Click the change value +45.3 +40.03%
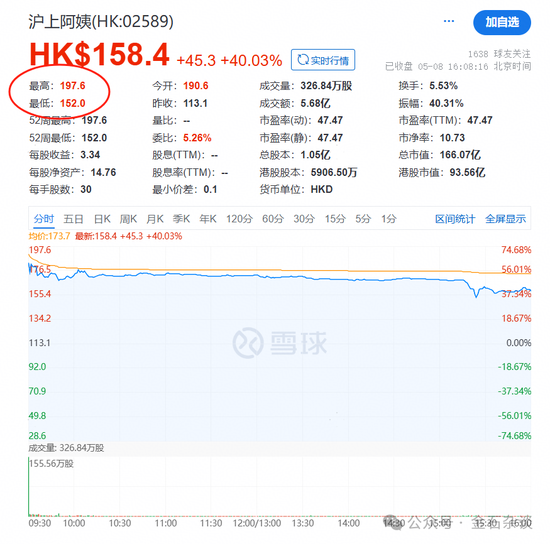Viewport: 550px width, 544px height. [x=229, y=61]
